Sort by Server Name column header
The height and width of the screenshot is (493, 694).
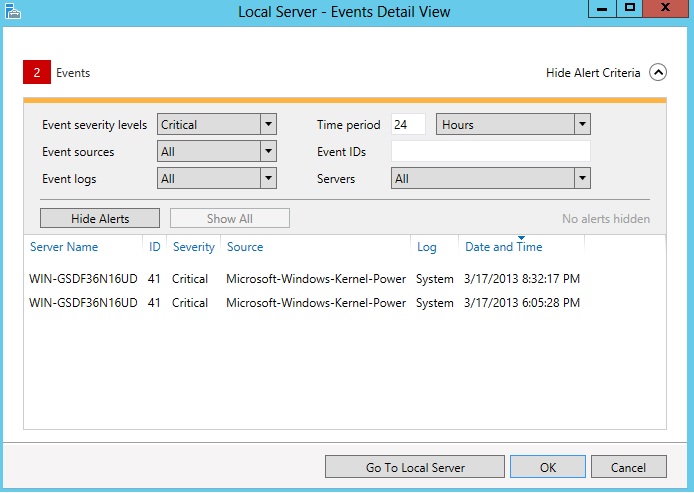point(64,247)
